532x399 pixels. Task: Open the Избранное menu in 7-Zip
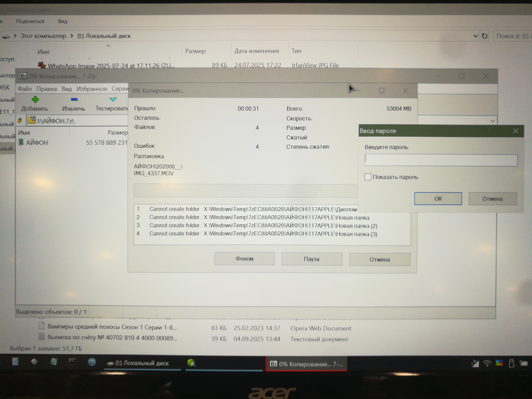point(92,89)
